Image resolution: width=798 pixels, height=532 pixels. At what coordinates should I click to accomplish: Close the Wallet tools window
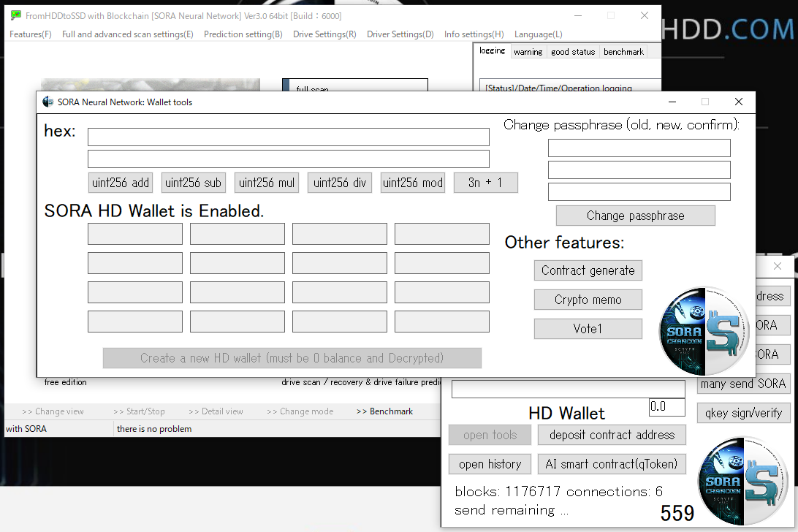point(739,102)
